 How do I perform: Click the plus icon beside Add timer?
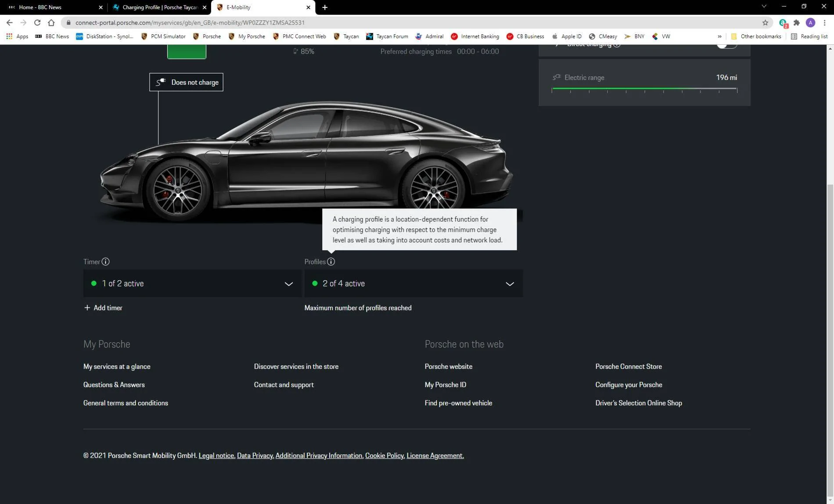click(87, 308)
